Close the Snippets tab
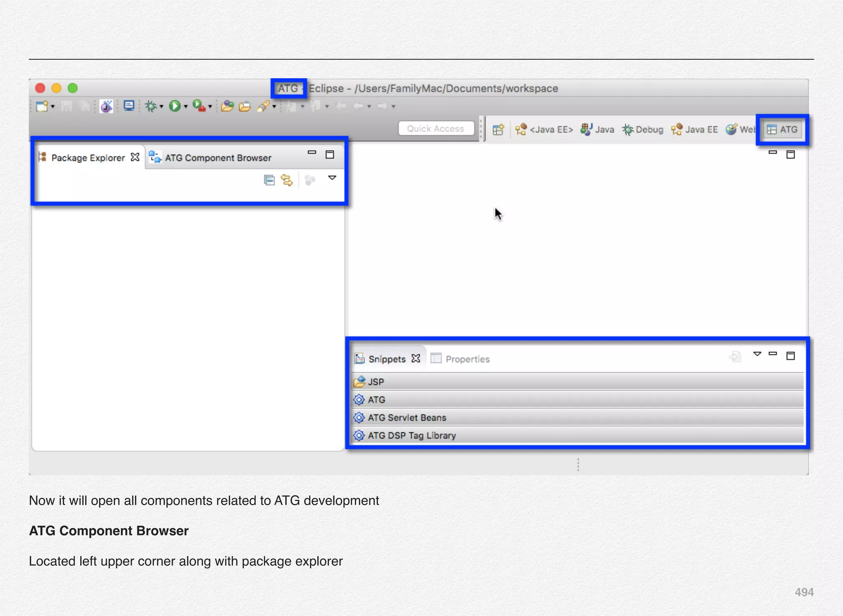 click(x=416, y=358)
